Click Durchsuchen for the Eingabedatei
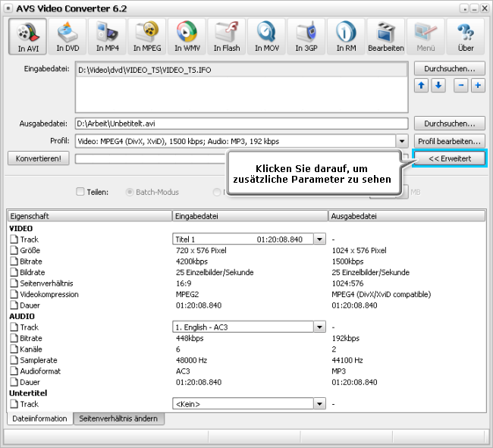This screenshot has width=493, height=448. [x=450, y=68]
